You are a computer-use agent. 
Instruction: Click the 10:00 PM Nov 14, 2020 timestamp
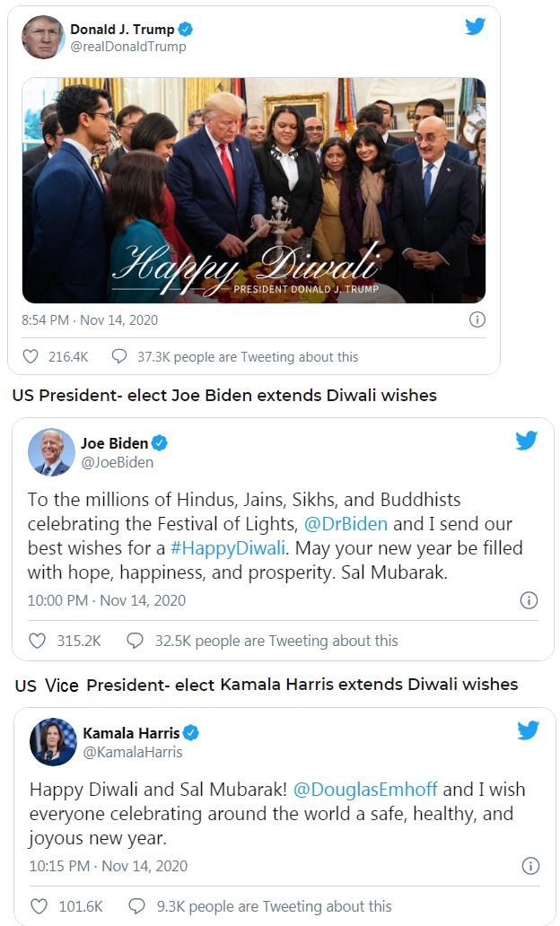click(106, 600)
